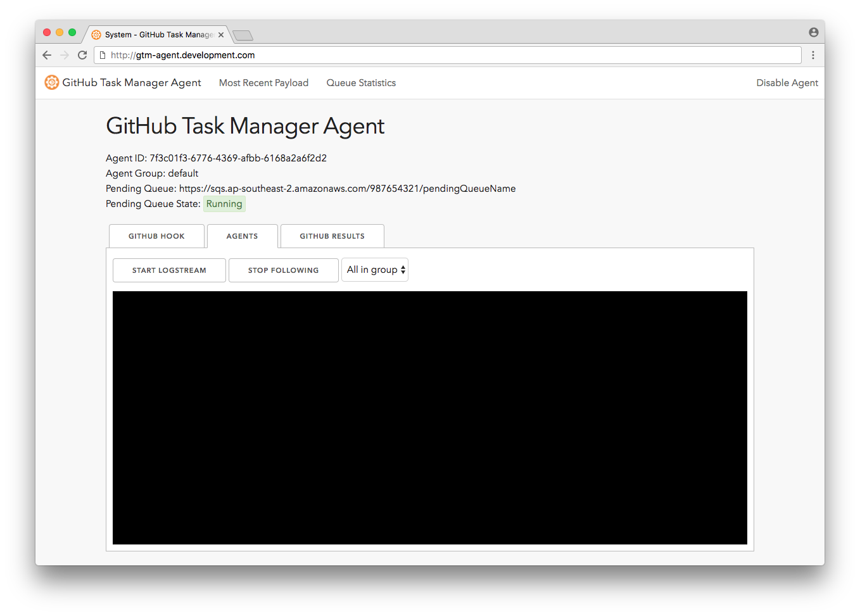Open the browser profile icon

pyautogui.click(x=813, y=32)
